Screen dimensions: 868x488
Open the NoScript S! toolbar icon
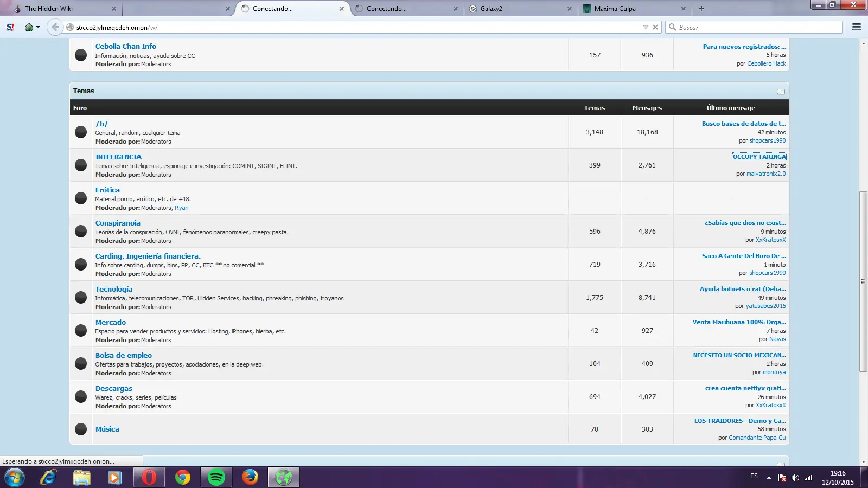pyautogui.click(x=10, y=27)
